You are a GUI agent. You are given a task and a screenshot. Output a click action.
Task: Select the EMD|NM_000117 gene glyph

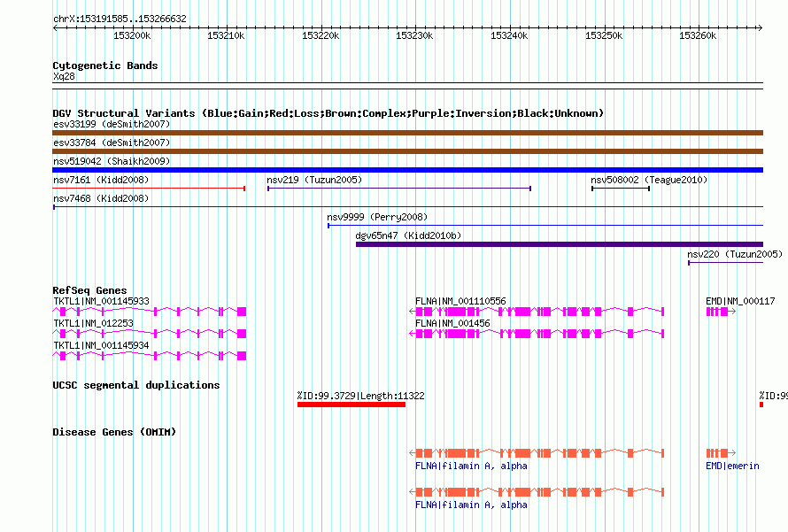(x=722, y=312)
